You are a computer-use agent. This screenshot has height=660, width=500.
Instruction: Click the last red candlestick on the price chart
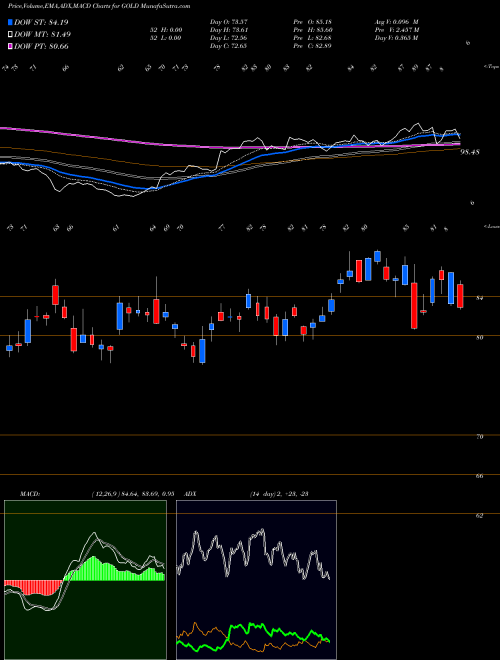pyautogui.click(x=460, y=296)
